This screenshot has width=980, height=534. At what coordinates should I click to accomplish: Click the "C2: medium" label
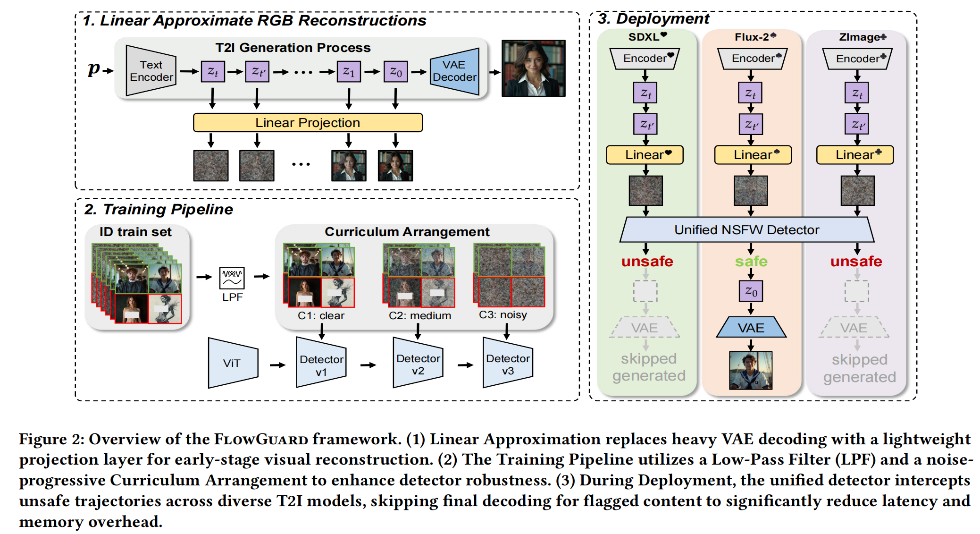(420, 315)
